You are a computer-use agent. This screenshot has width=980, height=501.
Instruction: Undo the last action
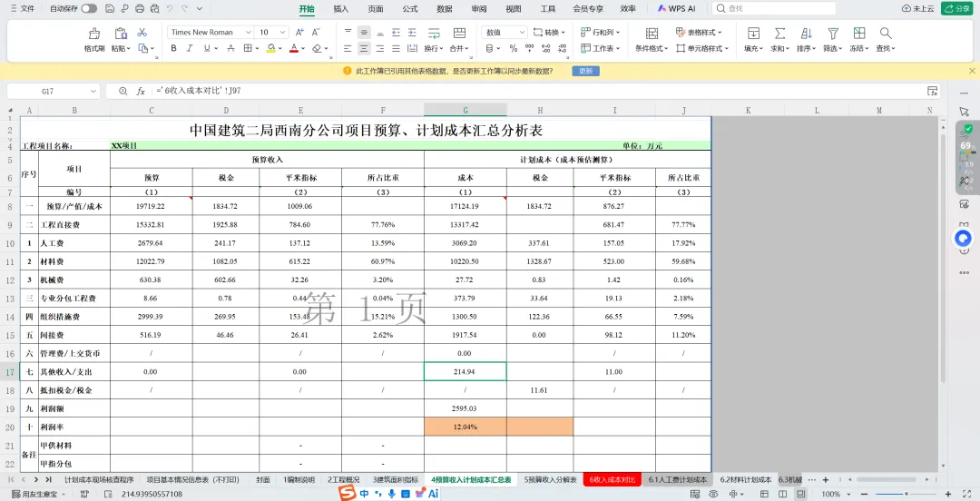click(170, 8)
